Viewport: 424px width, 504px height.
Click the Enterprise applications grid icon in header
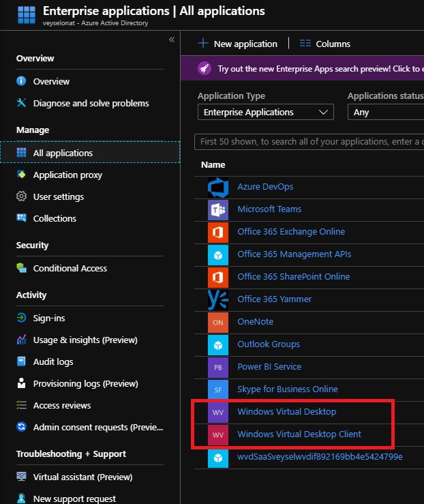[x=27, y=15]
